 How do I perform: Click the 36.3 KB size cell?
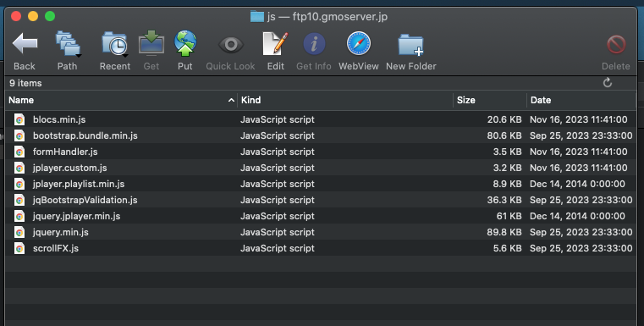[x=504, y=200]
